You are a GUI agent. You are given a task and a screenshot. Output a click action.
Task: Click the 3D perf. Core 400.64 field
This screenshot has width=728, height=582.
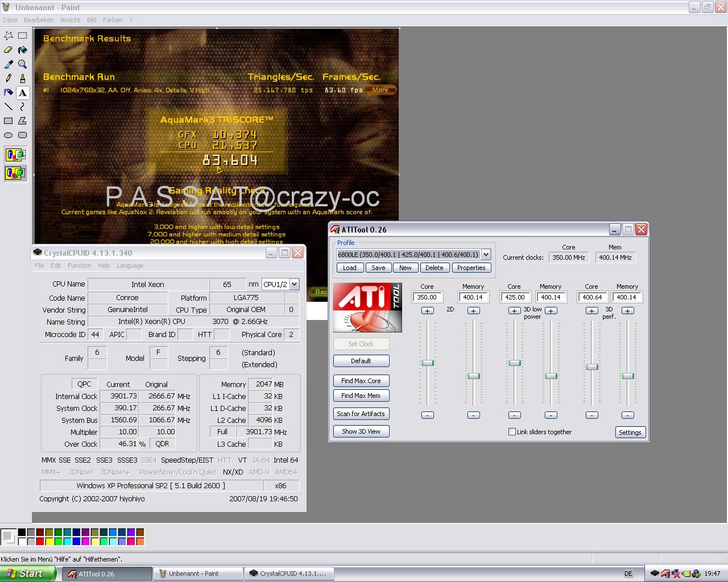tap(591, 297)
